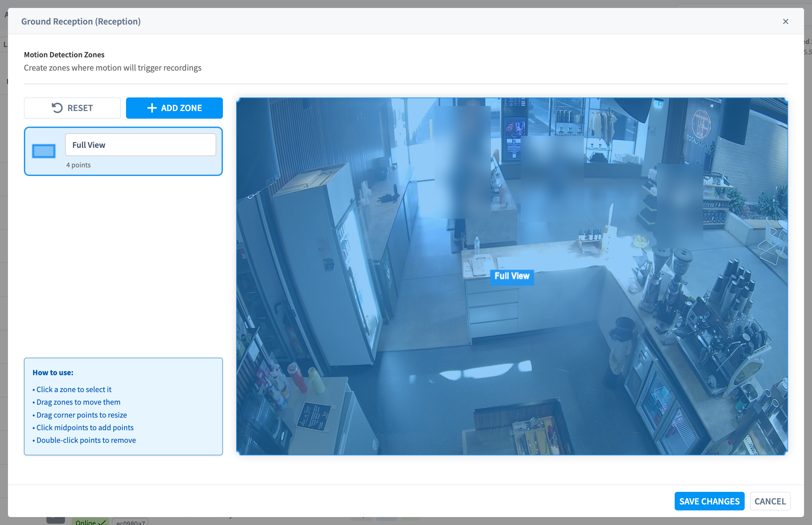Screen dimensions: 812x525
Task: Click the '4 points' text
Action: [79, 165]
